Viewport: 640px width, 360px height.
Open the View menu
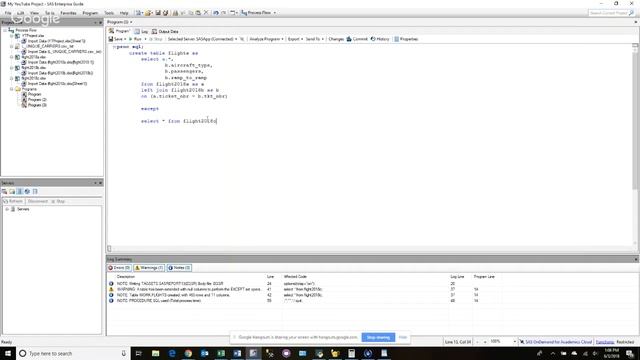[34, 13]
